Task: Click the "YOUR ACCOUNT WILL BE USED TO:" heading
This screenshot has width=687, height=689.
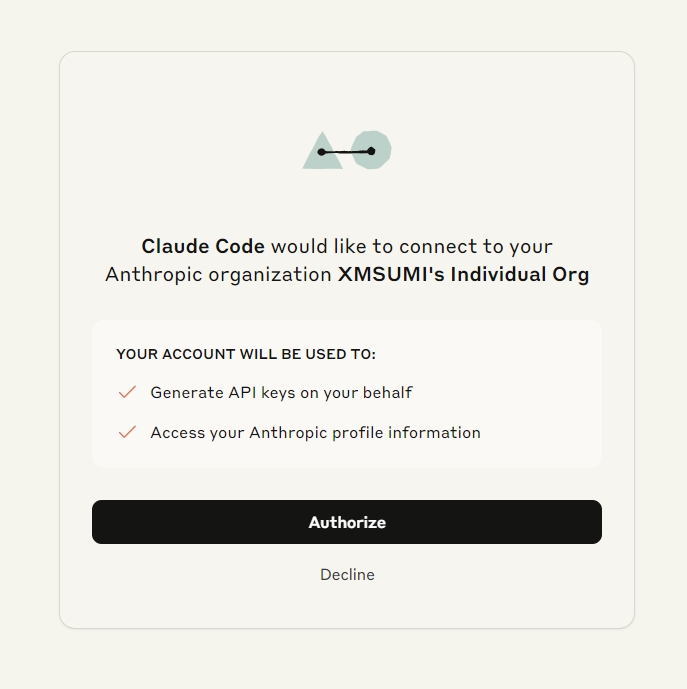Action: (246, 354)
